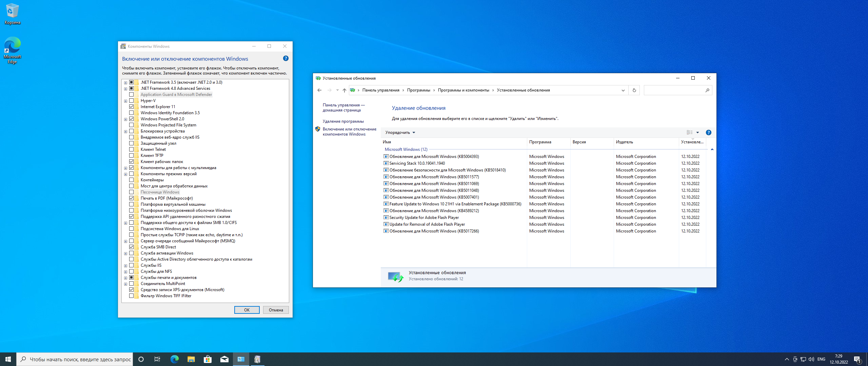The width and height of the screenshot is (868, 366).
Task: Expand .NET Framework 3.5 tree node
Action: tap(125, 83)
